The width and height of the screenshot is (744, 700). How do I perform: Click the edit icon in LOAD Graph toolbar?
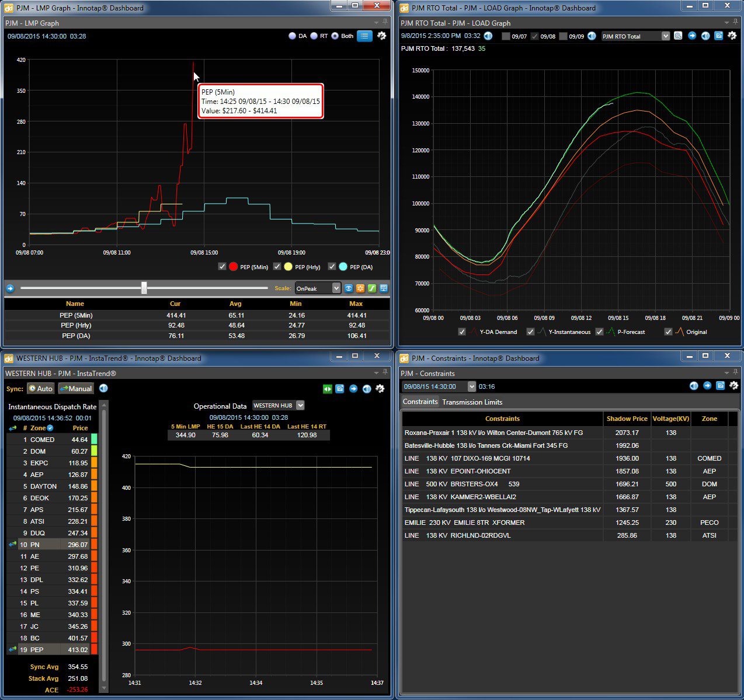click(719, 36)
